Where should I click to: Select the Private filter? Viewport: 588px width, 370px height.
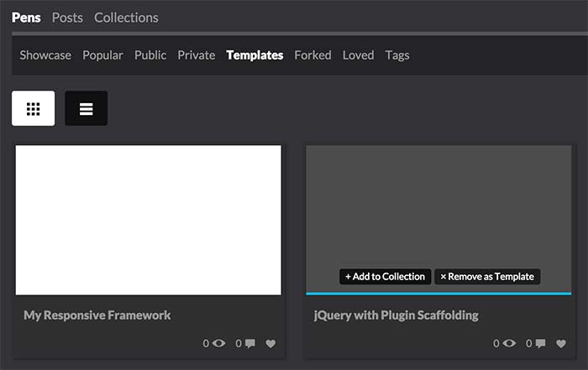point(197,55)
